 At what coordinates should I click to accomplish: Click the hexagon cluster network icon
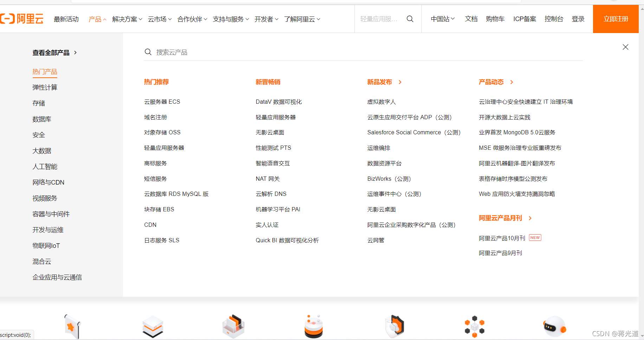point(475,326)
